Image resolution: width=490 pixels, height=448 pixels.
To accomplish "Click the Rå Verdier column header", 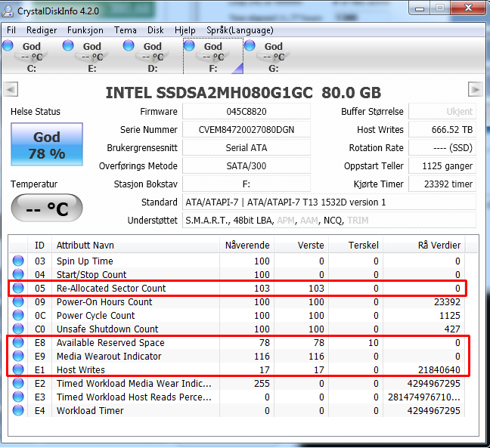I will coord(424,246).
